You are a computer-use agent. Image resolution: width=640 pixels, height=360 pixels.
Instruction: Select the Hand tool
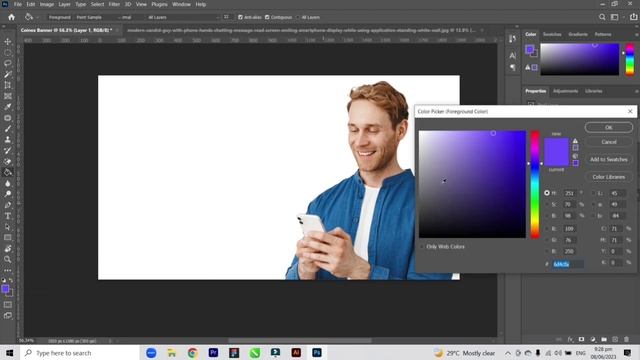(8, 249)
